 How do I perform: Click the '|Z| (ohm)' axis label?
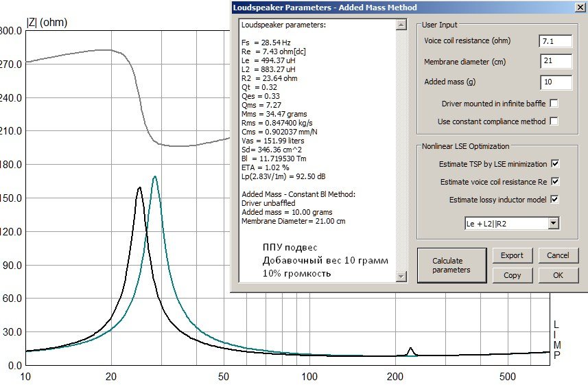[x=47, y=22]
